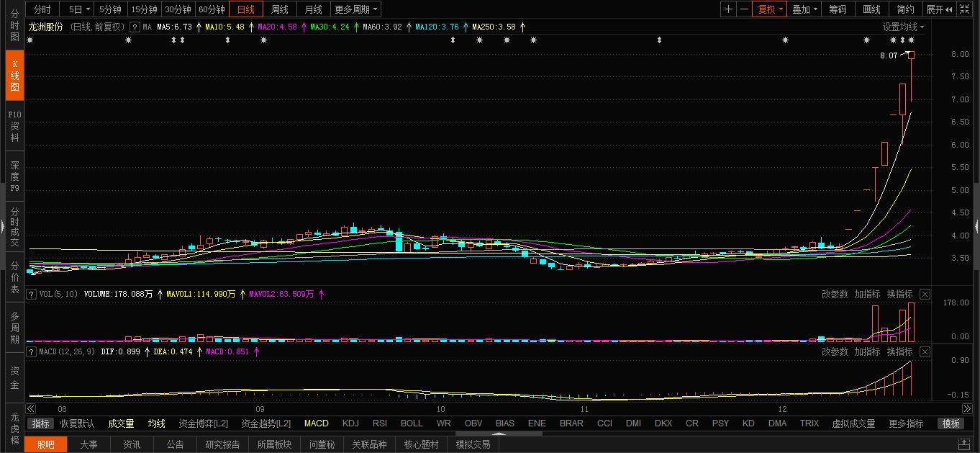Open the 研究报告 bottom tab
980x453 pixels.
(223, 444)
